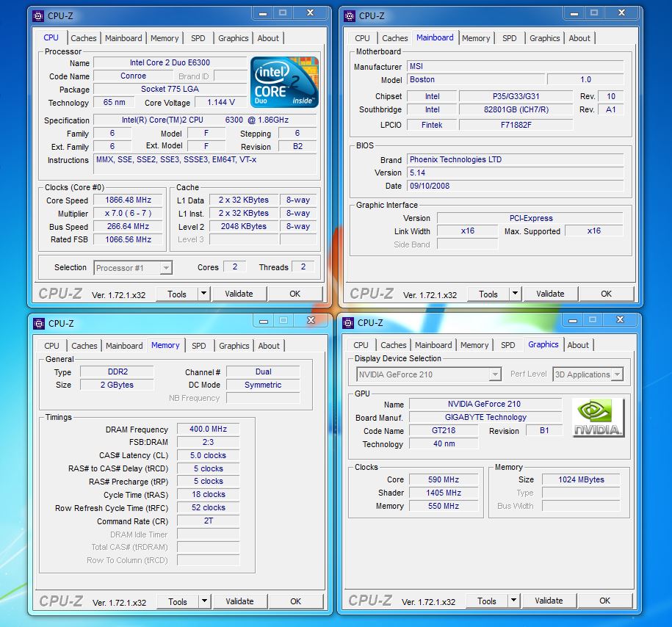
Task: Click the NVIDIA logo in Graphics window
Action: point(599,418)
